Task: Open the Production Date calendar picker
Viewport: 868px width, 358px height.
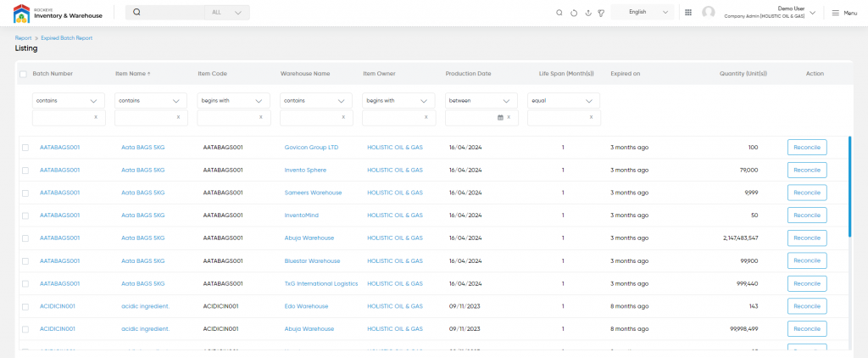Action: tap(500, 117)
